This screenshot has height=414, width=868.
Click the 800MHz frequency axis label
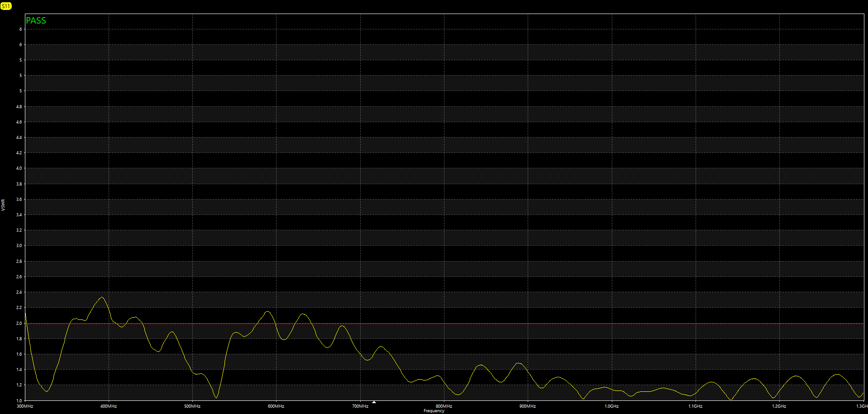pos(444,406)
